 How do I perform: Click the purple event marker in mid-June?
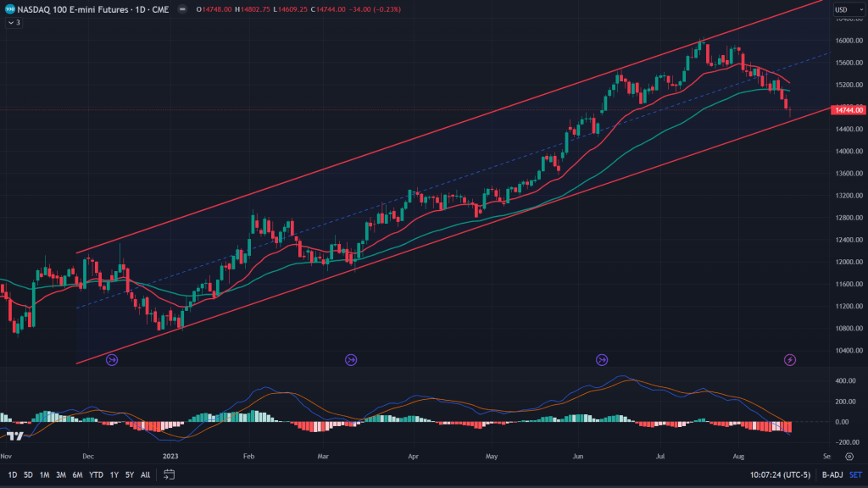(x=602, y=360)
